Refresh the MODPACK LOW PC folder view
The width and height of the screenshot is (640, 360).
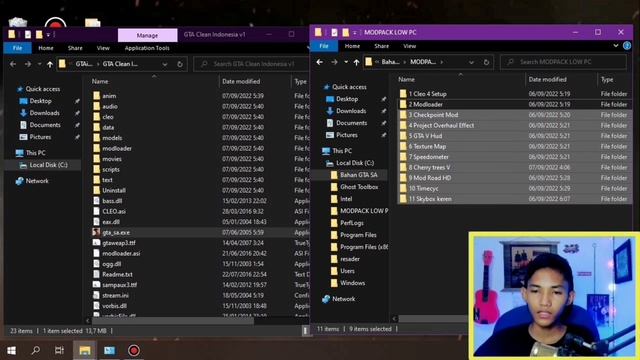486,62
